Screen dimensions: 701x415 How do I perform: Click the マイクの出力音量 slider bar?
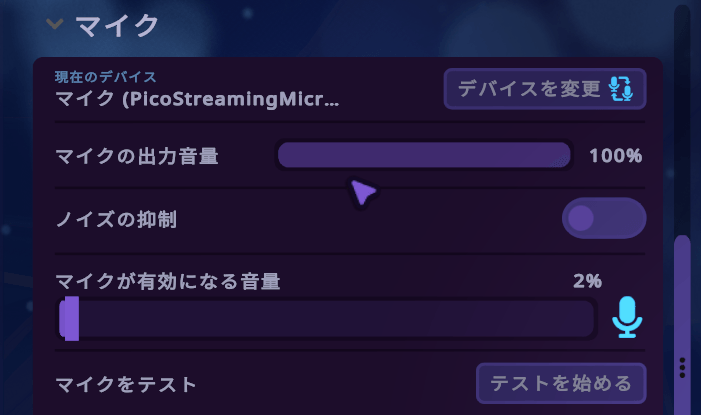423,155
